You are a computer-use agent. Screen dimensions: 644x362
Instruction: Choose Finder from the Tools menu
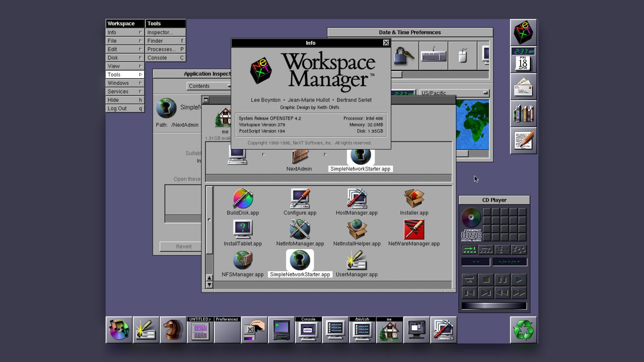pyautogui.click(x=165, y=41)
